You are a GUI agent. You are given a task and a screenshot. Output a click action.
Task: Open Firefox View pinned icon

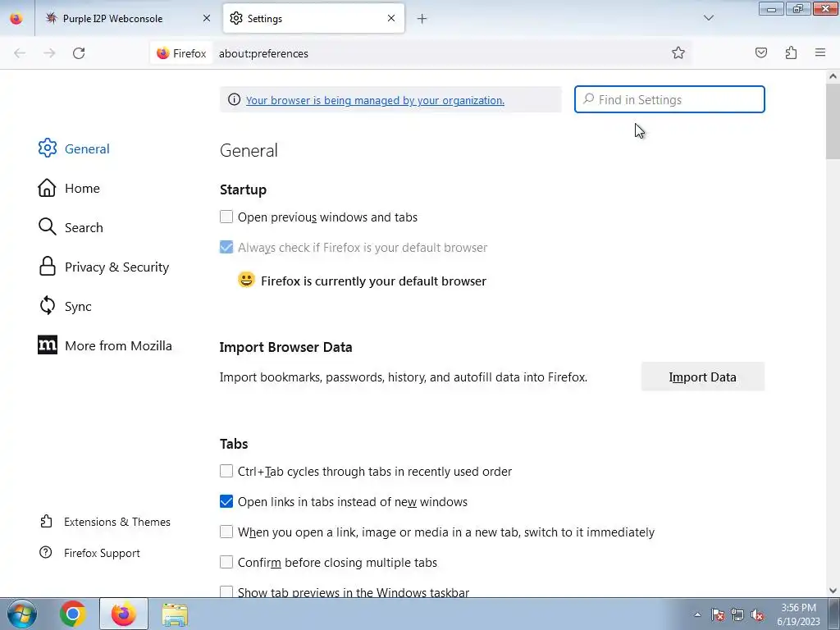tap(16, 18)
